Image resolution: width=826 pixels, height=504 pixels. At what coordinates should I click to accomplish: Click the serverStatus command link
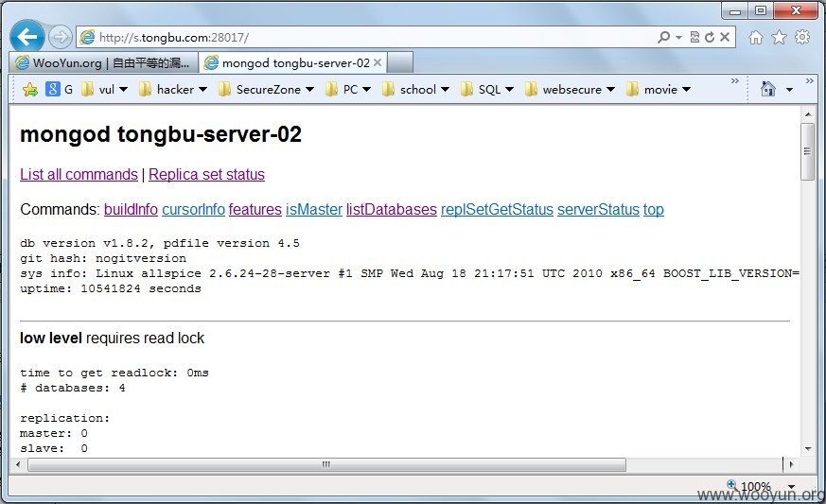tap(598, 210)
